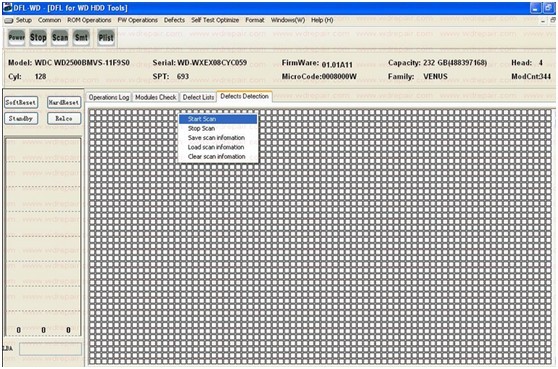Select Clear scan information entry
The height and width of the screenshot is (369, 558).
tap(218, 157)
